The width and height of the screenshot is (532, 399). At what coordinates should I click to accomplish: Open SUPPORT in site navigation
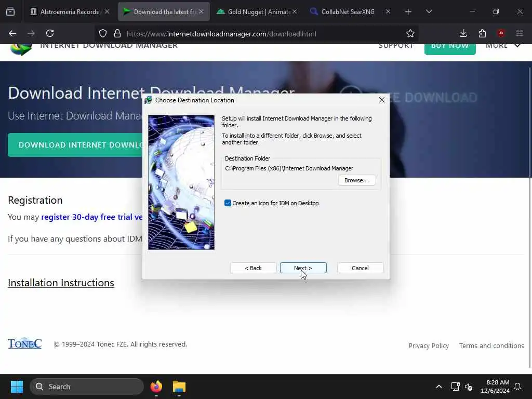(395, 46)
